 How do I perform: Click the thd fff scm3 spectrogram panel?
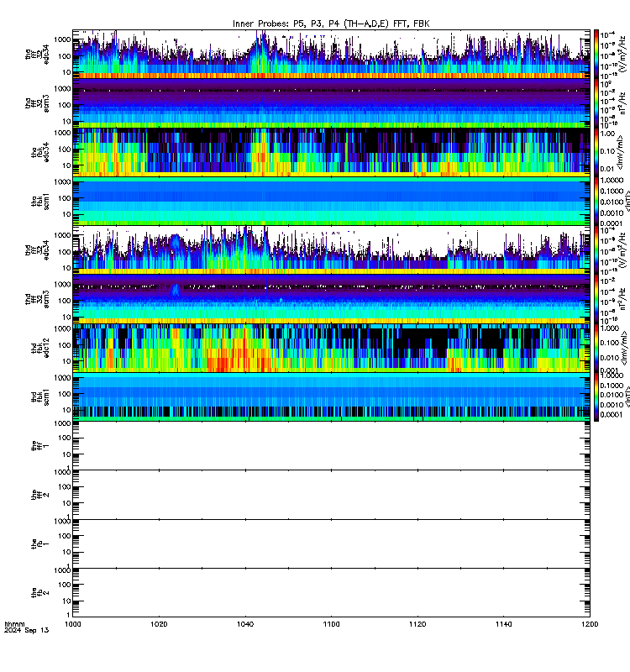[x=331, y=299]
